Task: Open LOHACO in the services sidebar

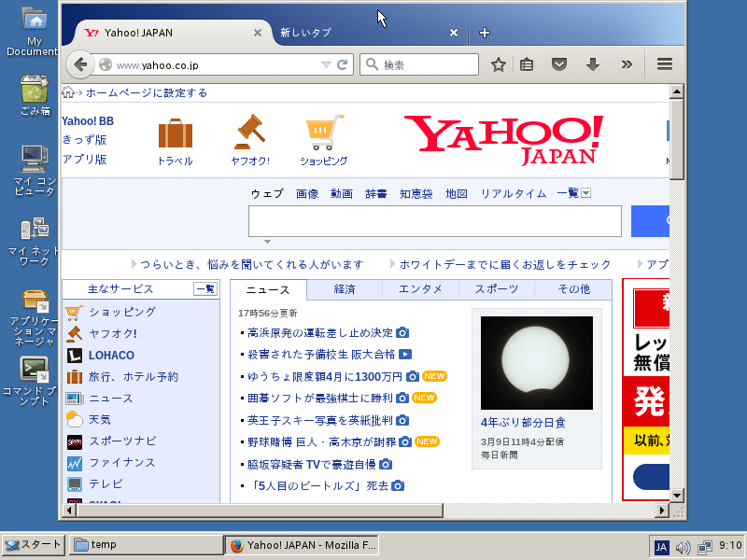Action: click(x=111, y=356)
